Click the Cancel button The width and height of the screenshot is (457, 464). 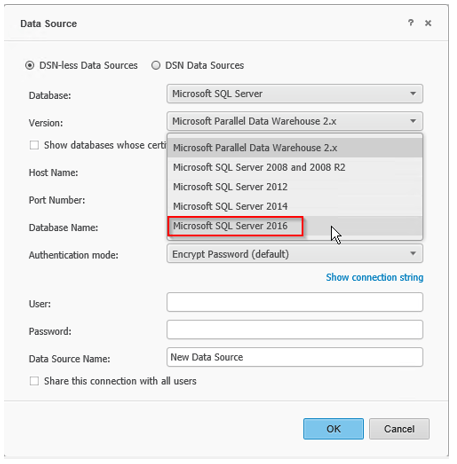point(399,429)
